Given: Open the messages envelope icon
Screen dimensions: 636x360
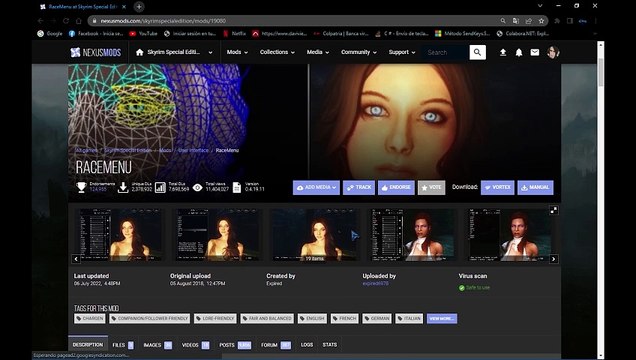Looking at the screenshot, I should point(535,52).
